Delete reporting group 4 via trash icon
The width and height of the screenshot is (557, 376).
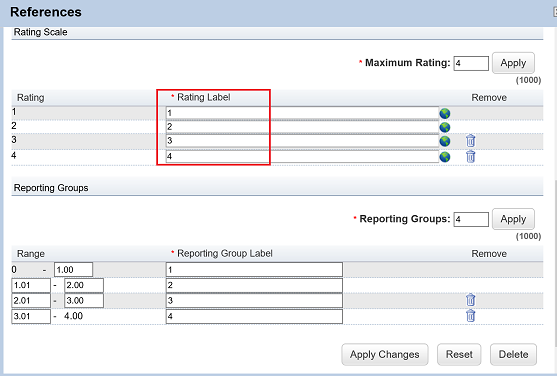tap(470, 316)
